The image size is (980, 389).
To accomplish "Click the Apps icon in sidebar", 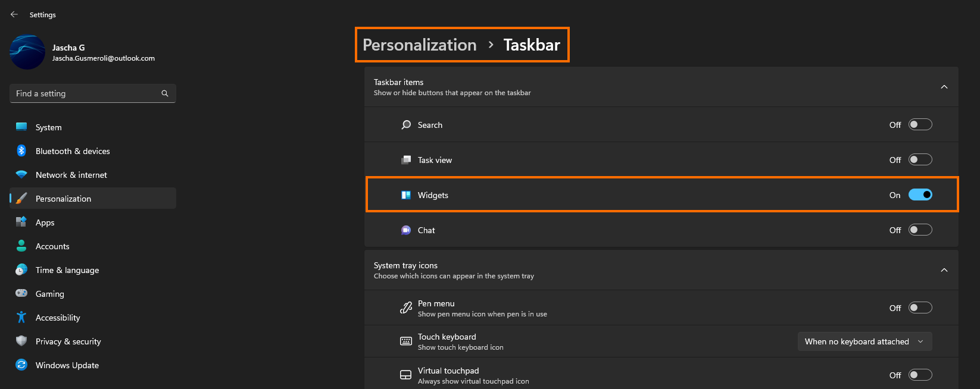I will point(21,222).
